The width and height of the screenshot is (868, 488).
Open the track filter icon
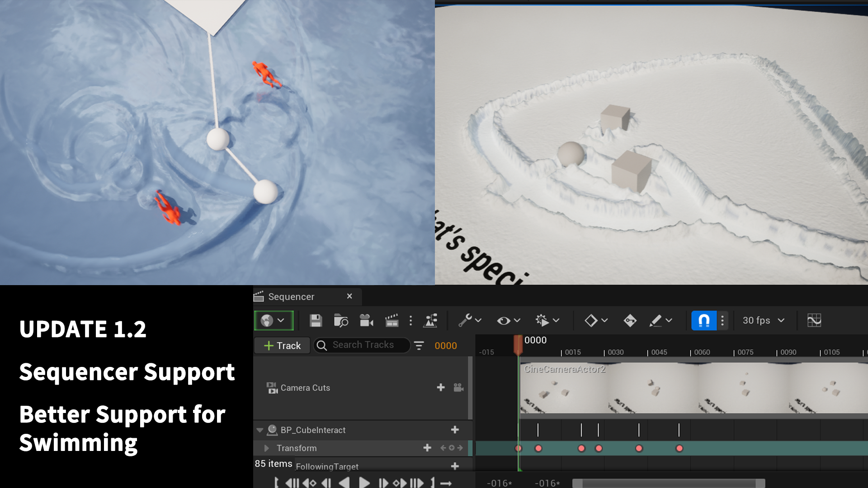click(419, 346)
